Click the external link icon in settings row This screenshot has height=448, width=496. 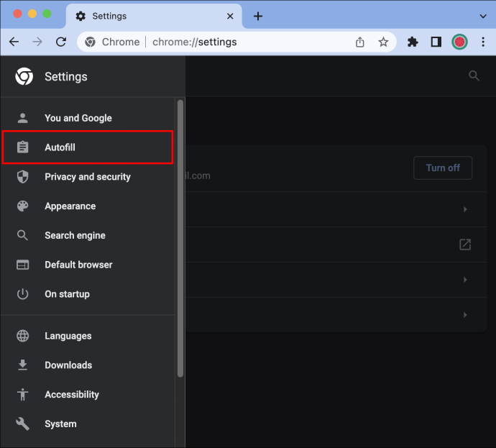[465, 244]
